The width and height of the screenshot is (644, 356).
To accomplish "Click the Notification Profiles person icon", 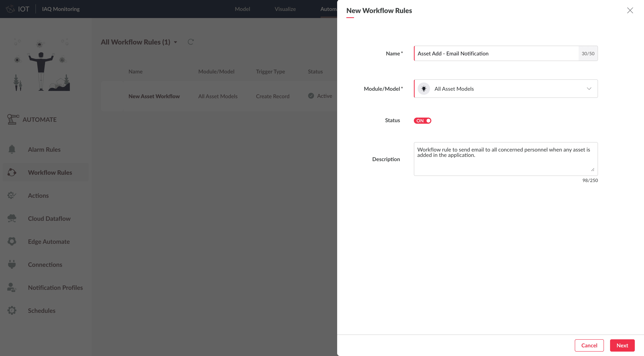I will [x=12, y=287].
